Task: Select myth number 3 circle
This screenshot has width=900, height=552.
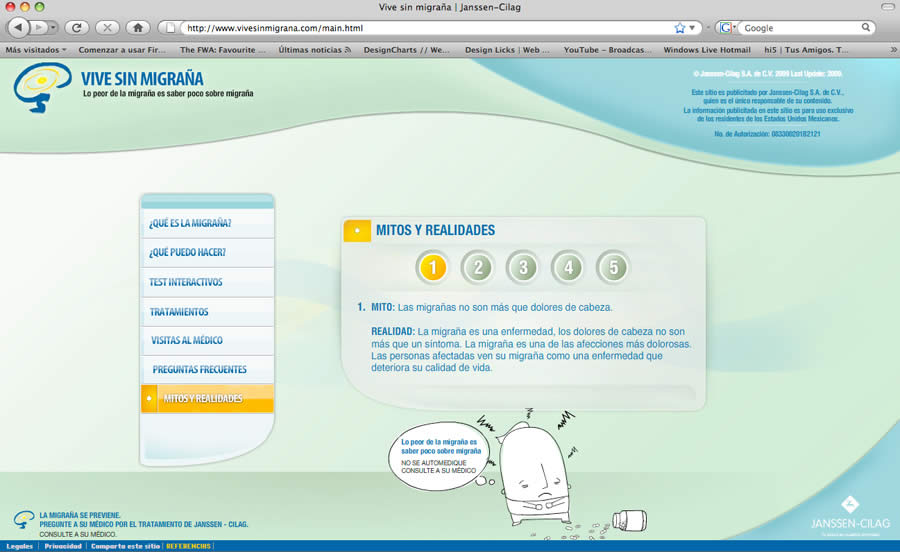Action: 523,267
